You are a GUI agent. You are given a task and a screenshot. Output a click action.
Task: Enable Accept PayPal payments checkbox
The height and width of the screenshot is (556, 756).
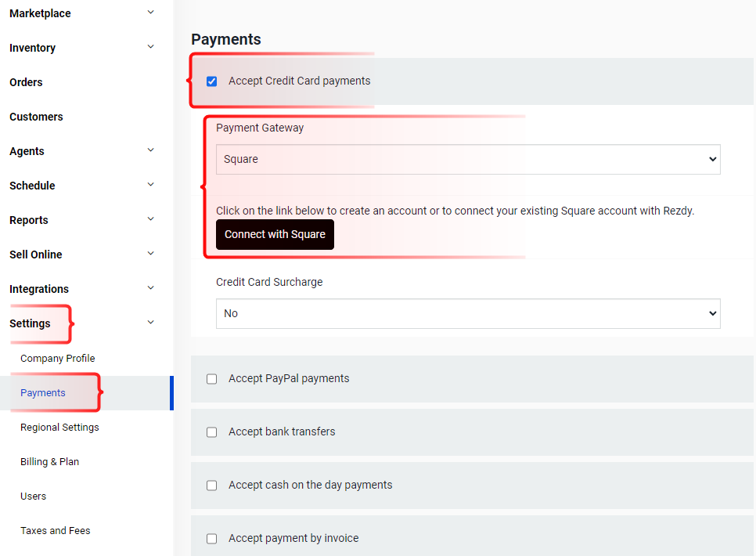click(211, 379)
